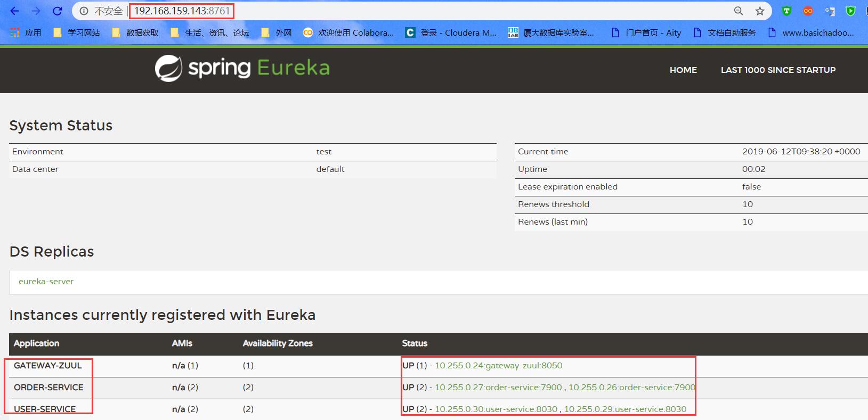Open the 数据获取 bookmark folder

coord(135,32)
